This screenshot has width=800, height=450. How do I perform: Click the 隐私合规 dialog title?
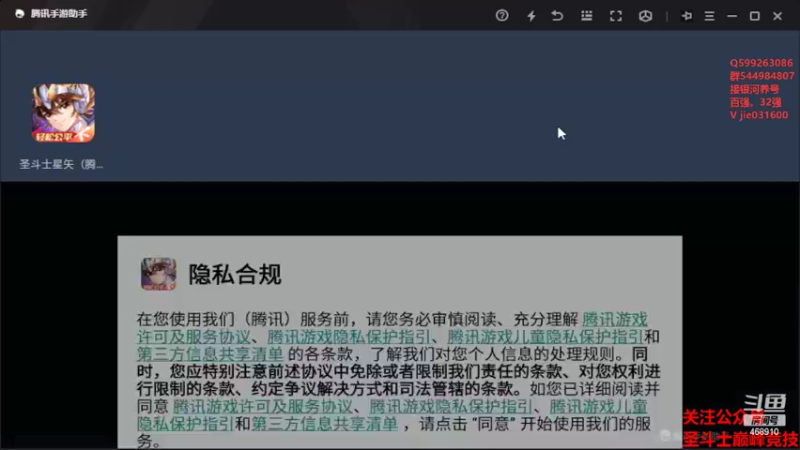coord(235,274)
